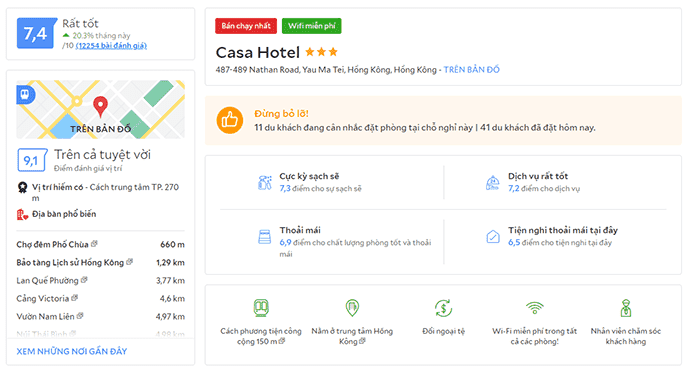
Task: Open Vườn Nam Liên external link icon
Action: coord(80,316)
